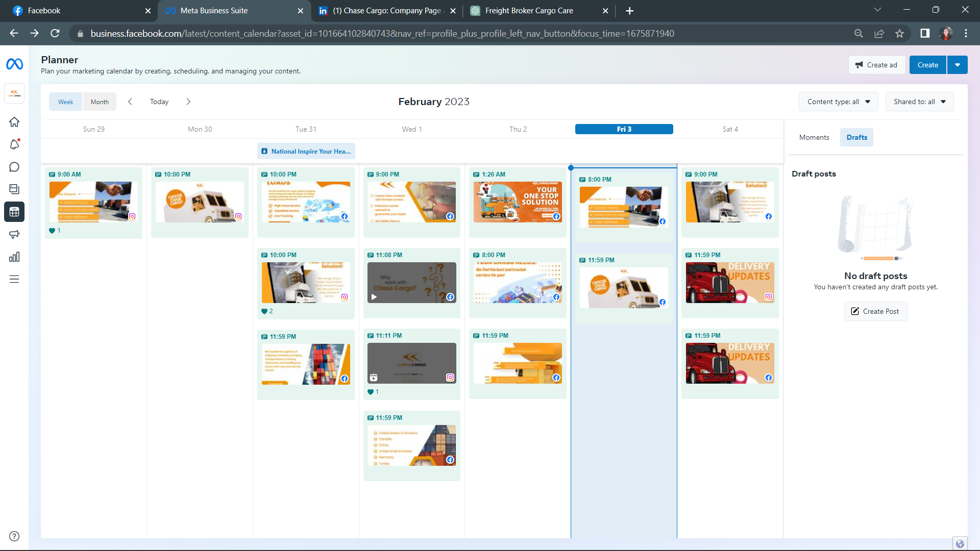Image resolution: width=980 pixels, height=551 pixels.
Task: Open Monday 10:00 PM truck post
Action: tap(200, 203)
